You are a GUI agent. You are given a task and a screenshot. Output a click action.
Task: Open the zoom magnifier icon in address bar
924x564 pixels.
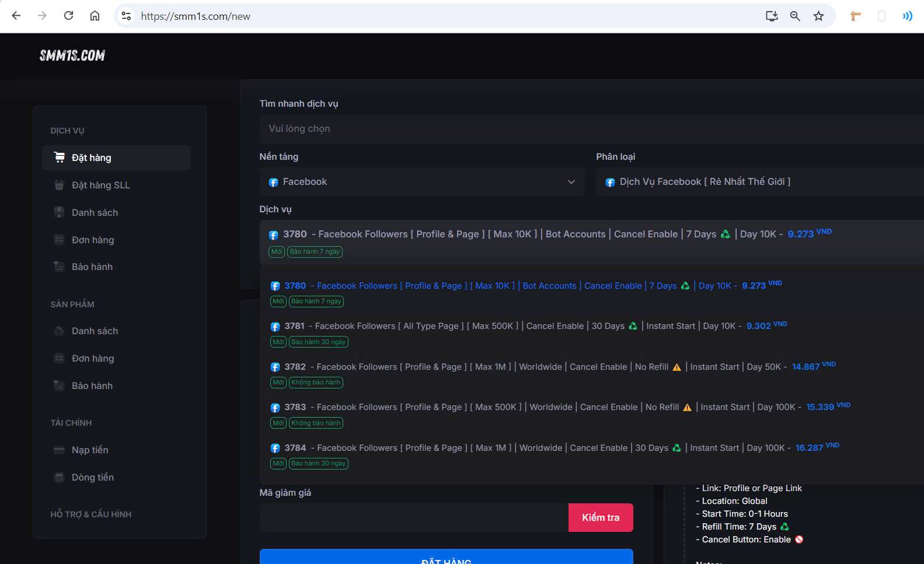click(795, 16)
